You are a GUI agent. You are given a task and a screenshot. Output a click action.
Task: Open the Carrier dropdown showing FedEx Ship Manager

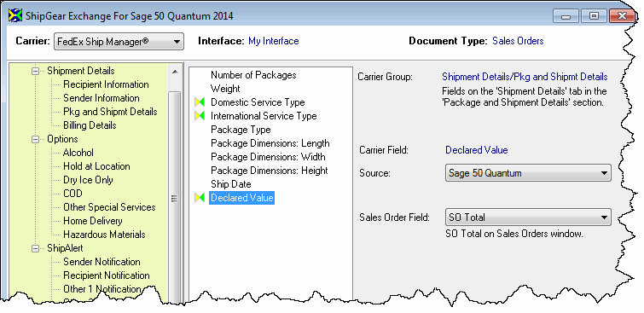point(119,42)
